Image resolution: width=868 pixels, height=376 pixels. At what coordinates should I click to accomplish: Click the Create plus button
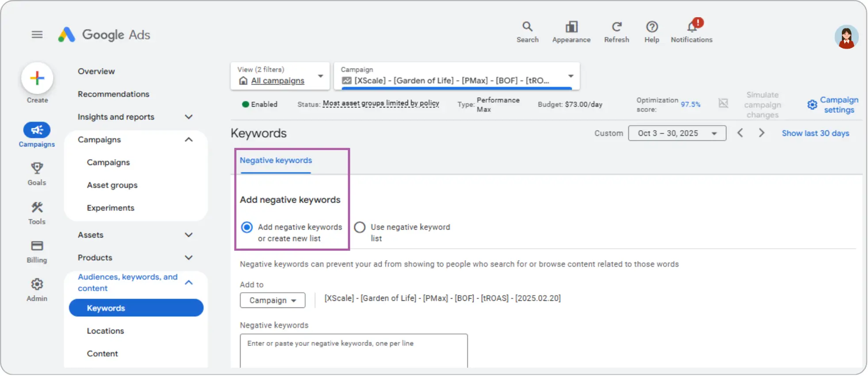pos(37,78)
